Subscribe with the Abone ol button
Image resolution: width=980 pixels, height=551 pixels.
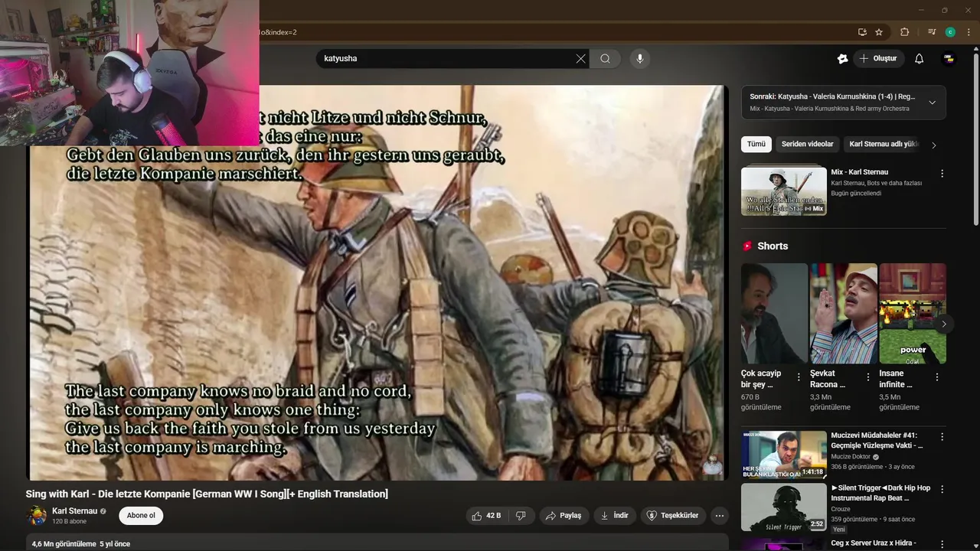pos(141,516)
